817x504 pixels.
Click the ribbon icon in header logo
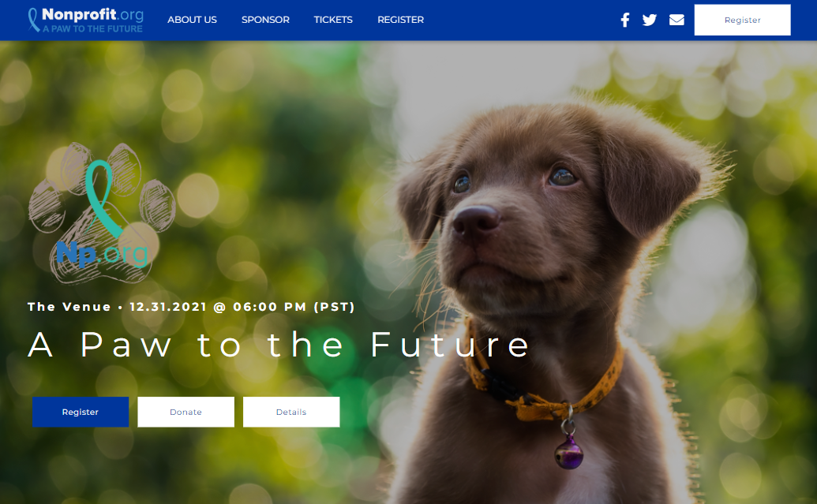pos(33,20)
